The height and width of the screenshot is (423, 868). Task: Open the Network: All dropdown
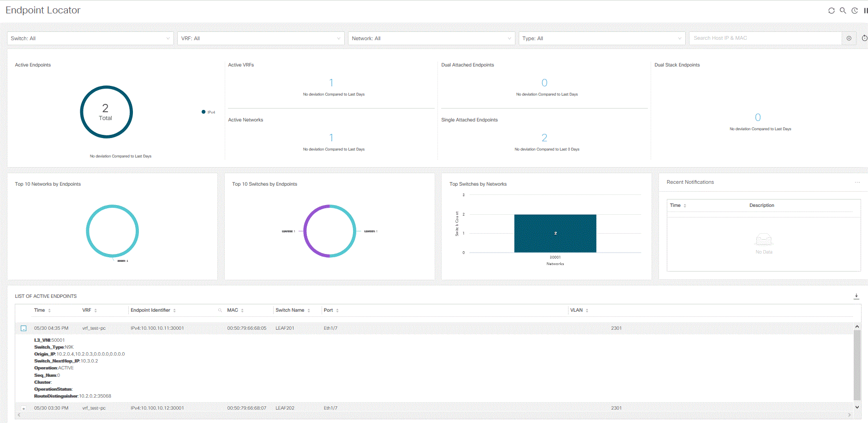(431, 38)
